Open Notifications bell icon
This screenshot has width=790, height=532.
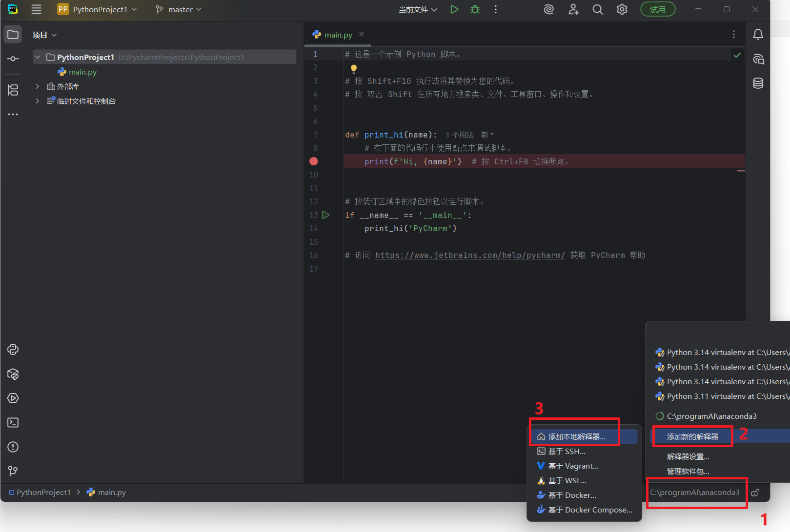758,34
